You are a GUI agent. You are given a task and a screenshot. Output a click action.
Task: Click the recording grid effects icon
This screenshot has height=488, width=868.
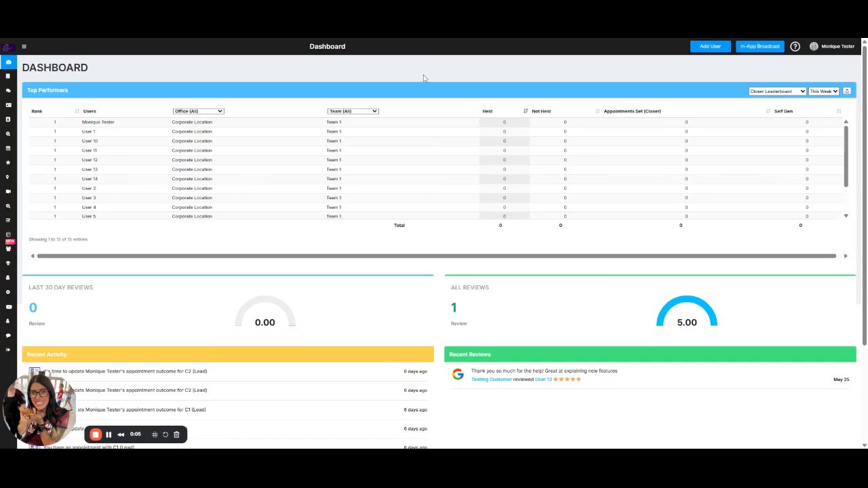(155, 434)
